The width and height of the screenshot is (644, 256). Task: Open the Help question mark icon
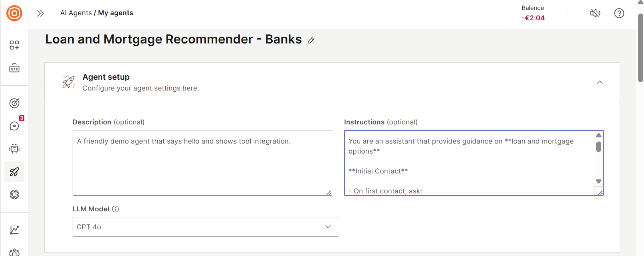click(x=619, y=13)
